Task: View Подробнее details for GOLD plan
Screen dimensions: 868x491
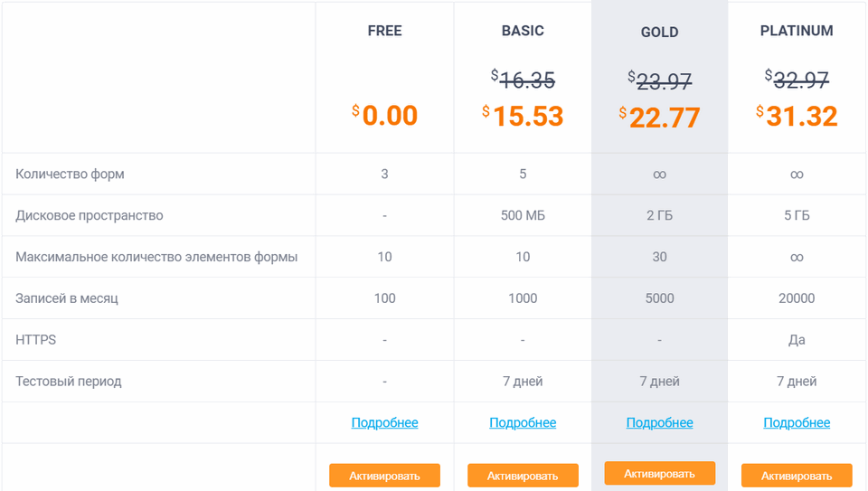Action: point(659,422)
